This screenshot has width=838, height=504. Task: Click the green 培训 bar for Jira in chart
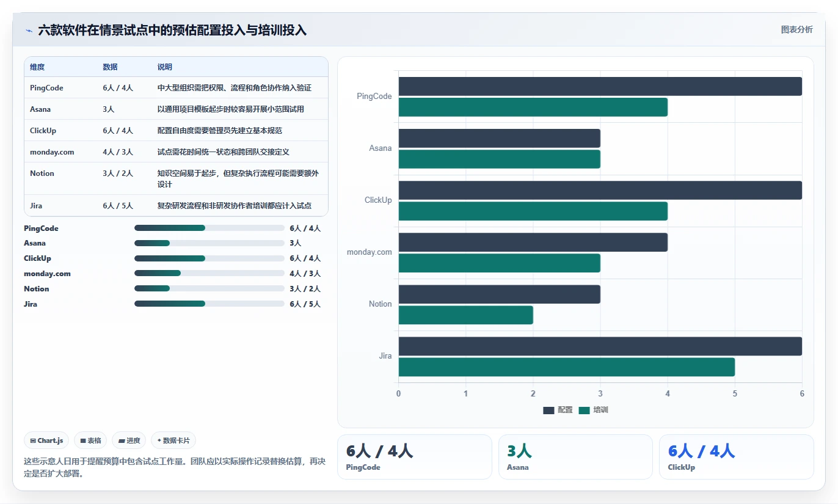(x=566, y=367)
